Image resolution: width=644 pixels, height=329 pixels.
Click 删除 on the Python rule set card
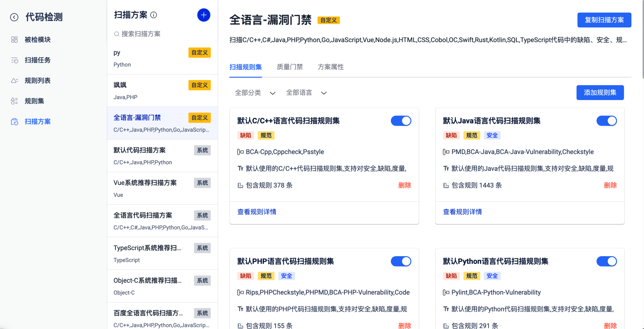click(x=610, y=325)
